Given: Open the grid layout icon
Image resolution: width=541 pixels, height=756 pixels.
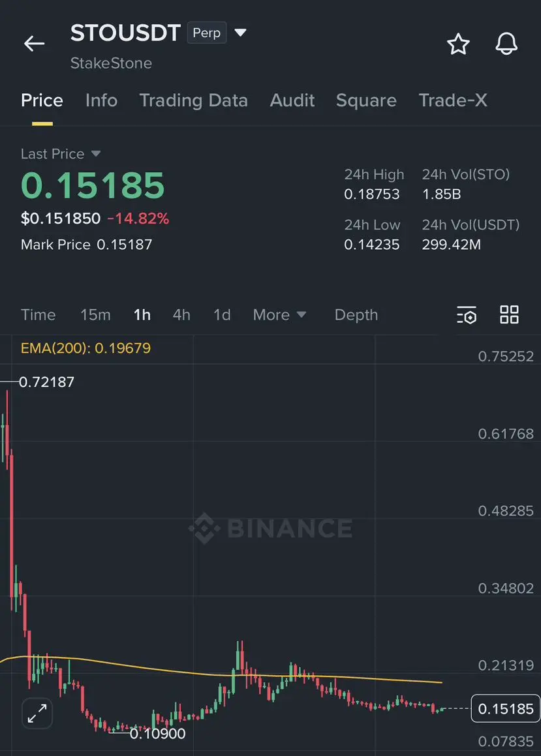Looking at the screenshot, I should (x=509, y=315).
